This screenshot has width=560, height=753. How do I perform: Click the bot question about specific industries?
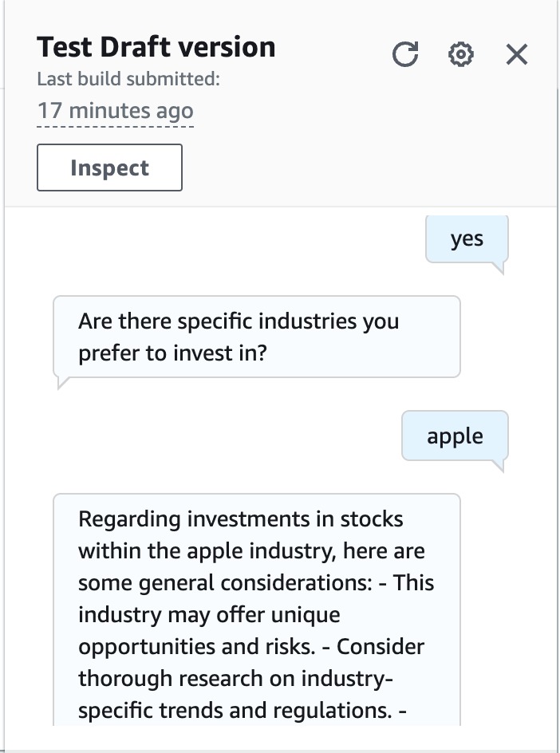pos(256,337)
